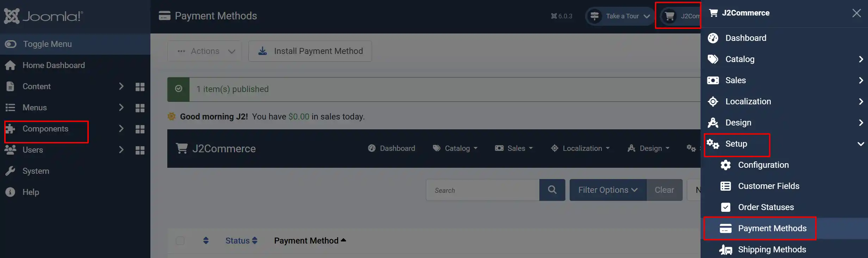Viewport: 868px width, 258px height.
Task: Expand the Users sidebar chevron
Action: click(x=121, y=150)
